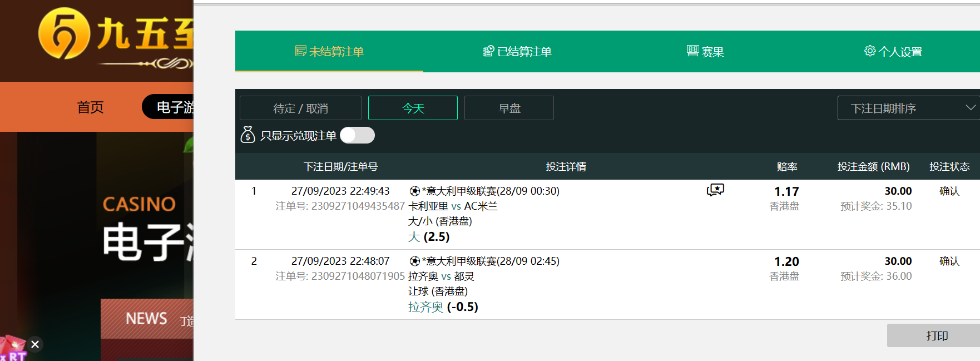Click the odds value 1.20

[786, 261]
